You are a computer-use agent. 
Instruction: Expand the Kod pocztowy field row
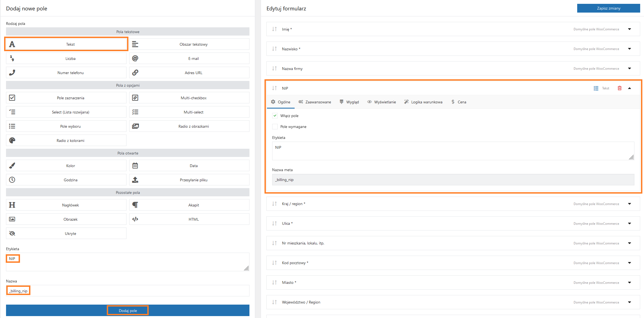tap(629, 263)
